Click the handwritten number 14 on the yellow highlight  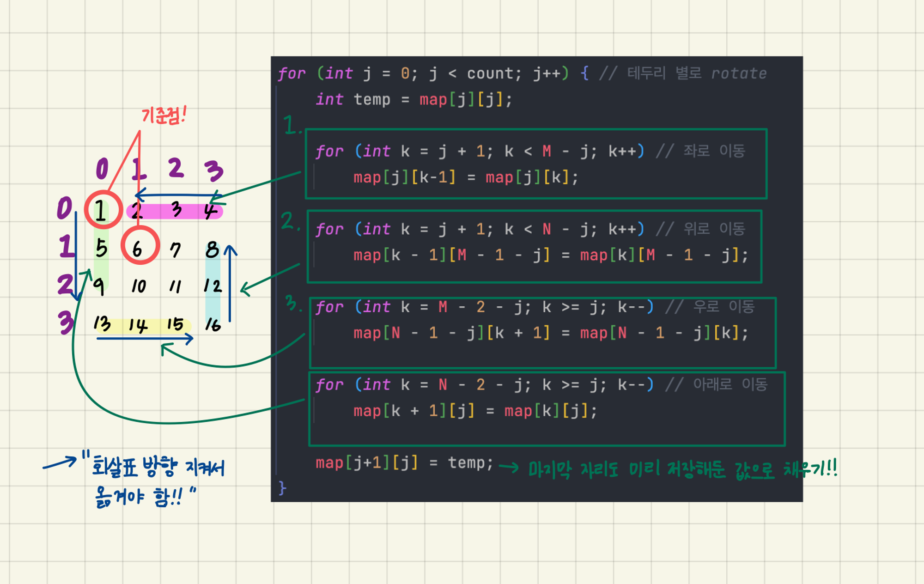(x=138, y=325)
